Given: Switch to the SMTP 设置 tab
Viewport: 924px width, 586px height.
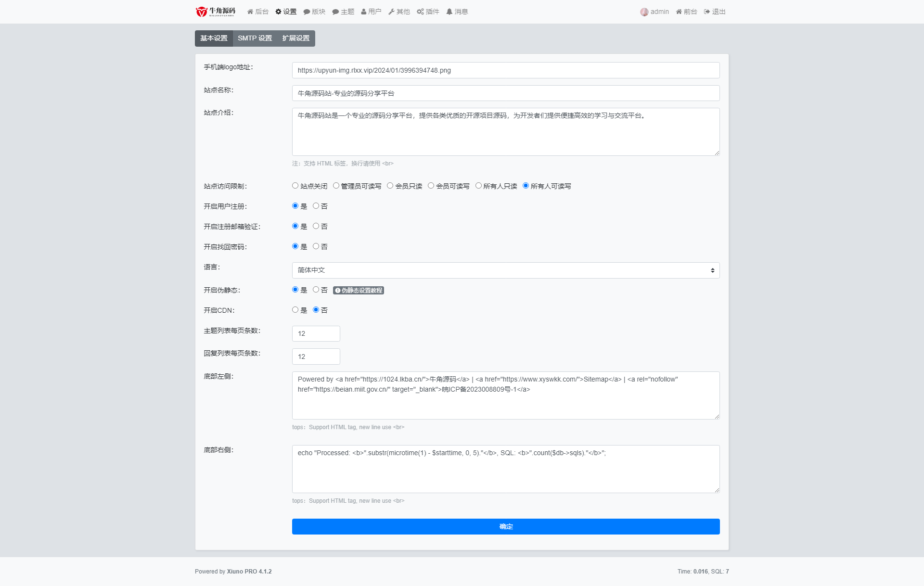Looking at the screenshot, I should click(x=255, y=38).
